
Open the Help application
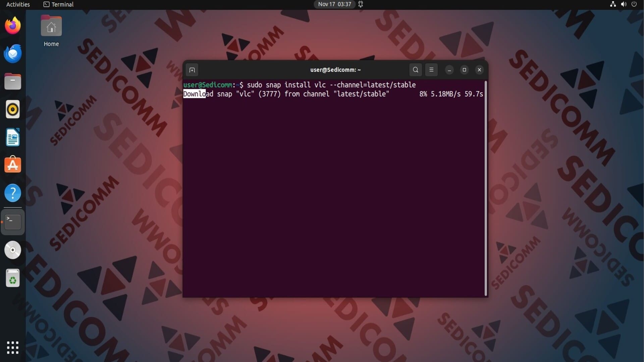[13, 193]
